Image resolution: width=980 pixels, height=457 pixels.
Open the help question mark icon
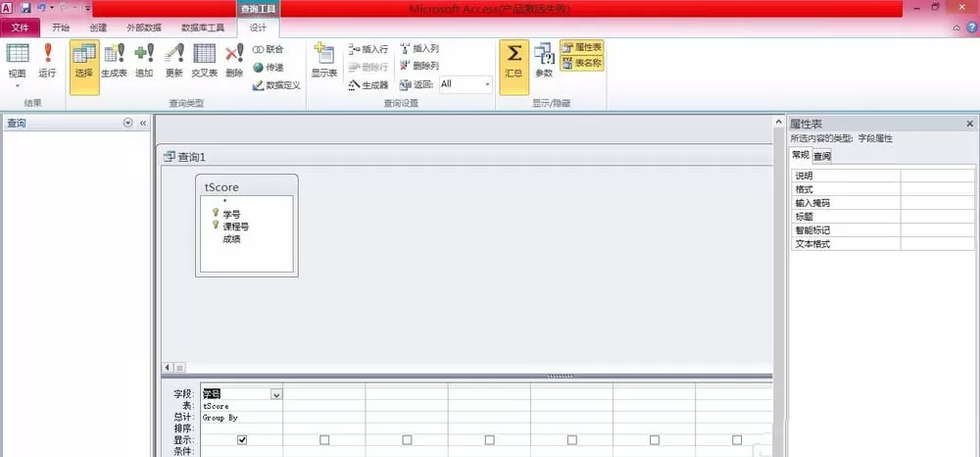pos(972,27)
